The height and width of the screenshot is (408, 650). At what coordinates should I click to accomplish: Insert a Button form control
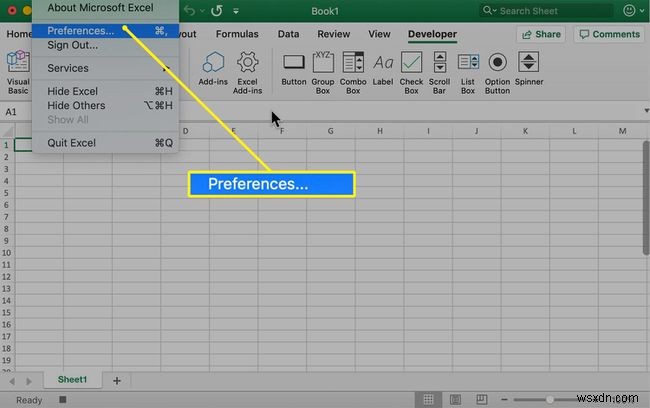(x=294, y=68)
